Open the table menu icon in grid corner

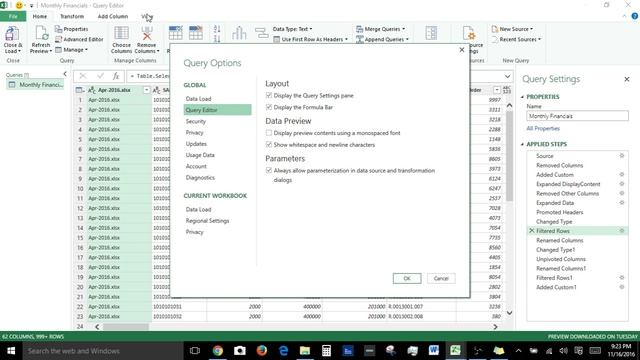80,90
